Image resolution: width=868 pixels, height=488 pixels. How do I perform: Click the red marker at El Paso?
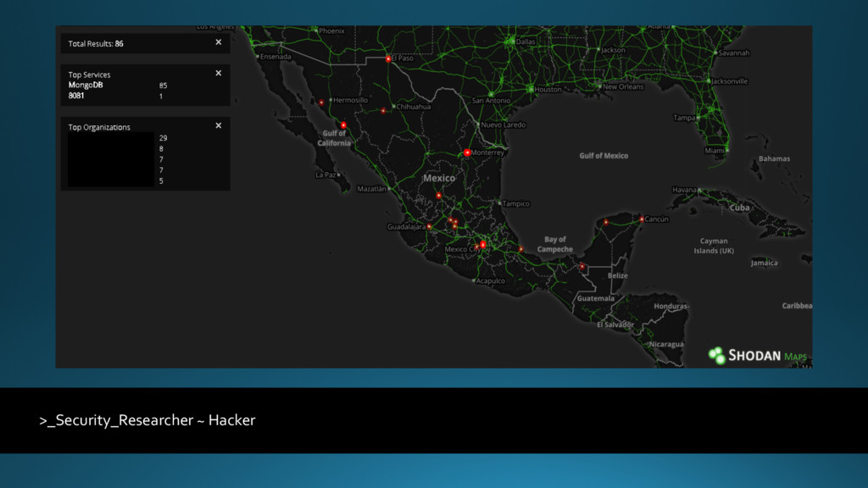point(388,58)
